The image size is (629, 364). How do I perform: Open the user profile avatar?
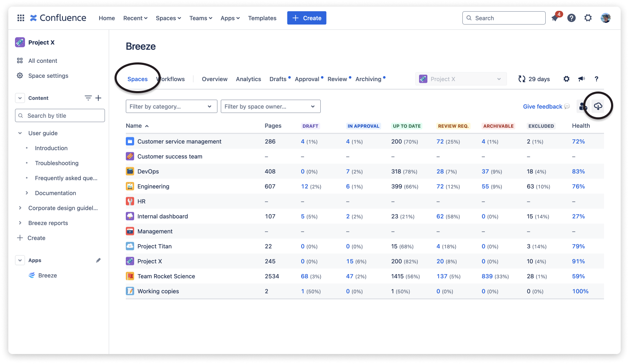(606, 18)
